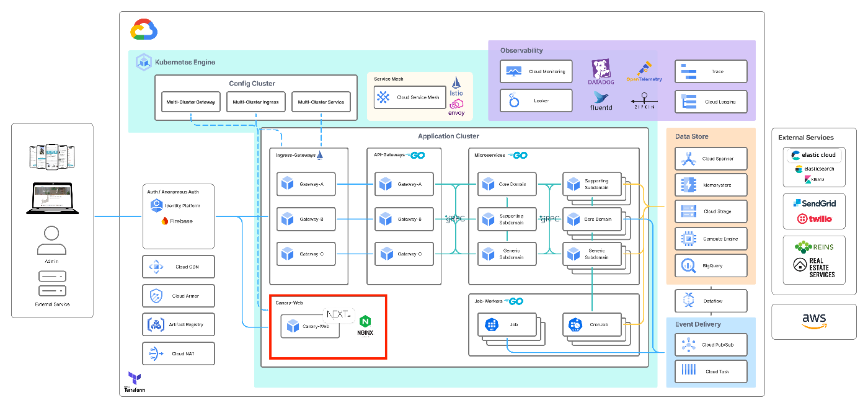The height and width of the screenshot is (408, 868).
Task: Click the Job workload icon
Action: coord(492,324)
